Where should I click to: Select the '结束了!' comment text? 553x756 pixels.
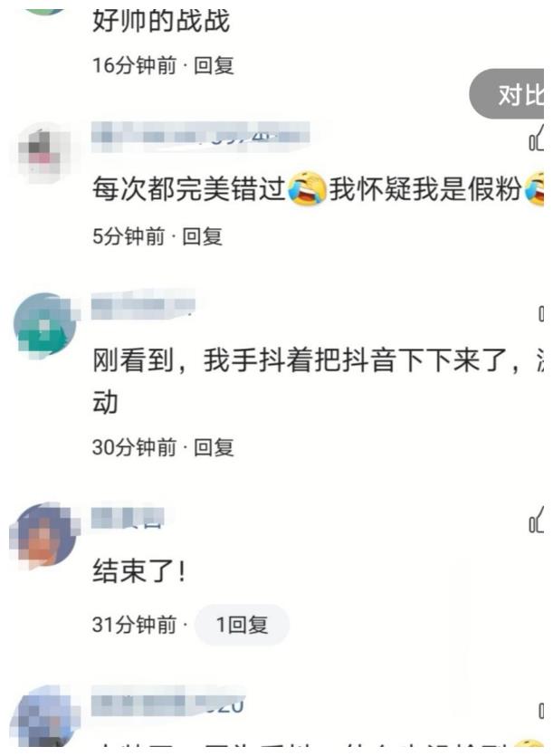(x=138, y=571)
